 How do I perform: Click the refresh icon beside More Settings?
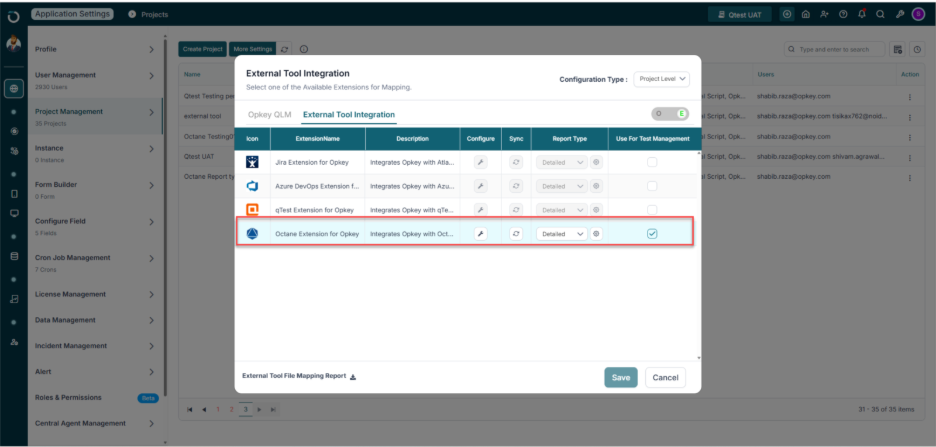coord(285,49)
